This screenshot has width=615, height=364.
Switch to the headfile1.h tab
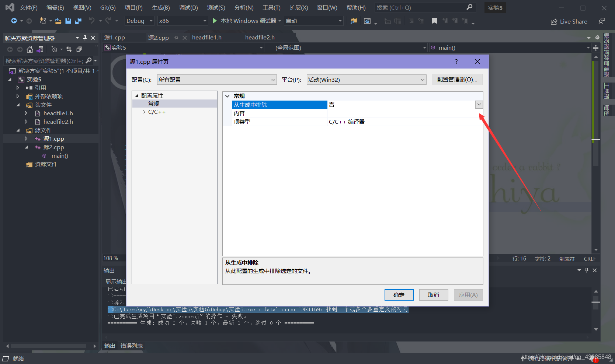click(207, 38)
